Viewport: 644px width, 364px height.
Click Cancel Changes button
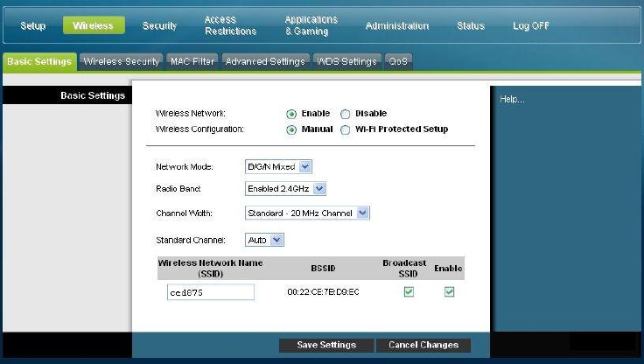423,345
